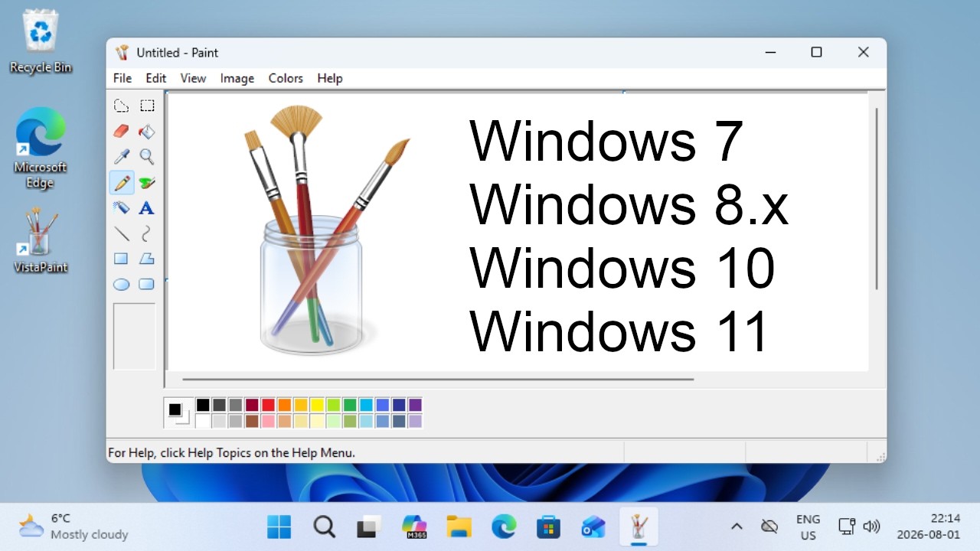Open Outlook from the taskbar

(593, 527)
